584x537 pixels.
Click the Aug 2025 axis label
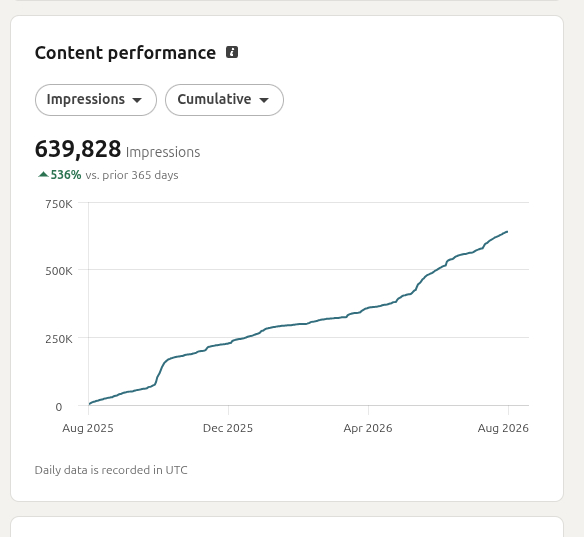pos(88,428)
